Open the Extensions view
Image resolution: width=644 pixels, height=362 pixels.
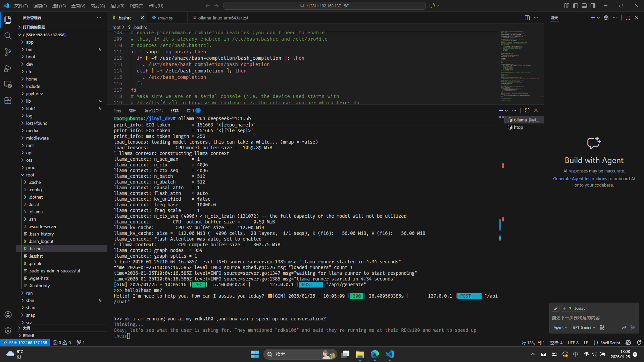[x=8, y=100]
